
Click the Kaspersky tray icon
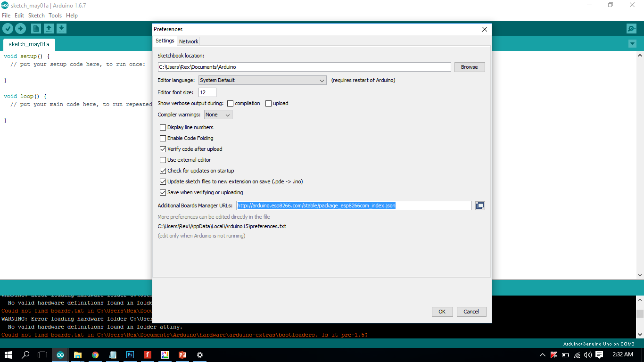click(x=554, y=355)
